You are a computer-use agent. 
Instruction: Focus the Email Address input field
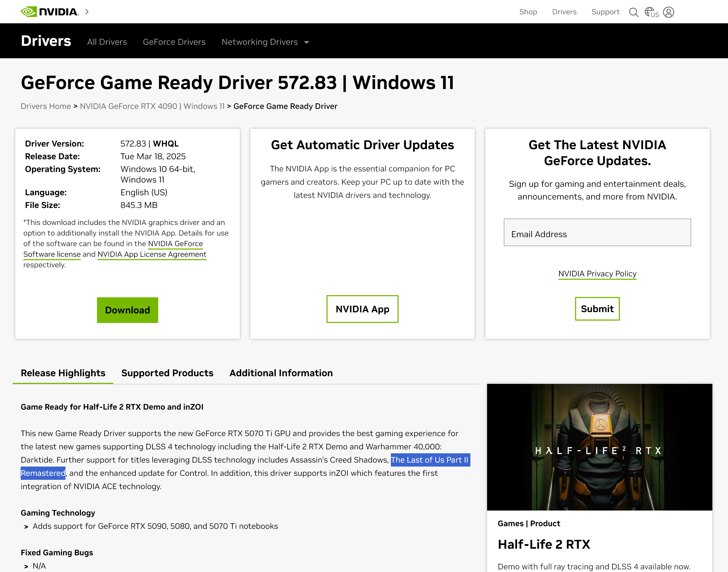pos(597,232)
